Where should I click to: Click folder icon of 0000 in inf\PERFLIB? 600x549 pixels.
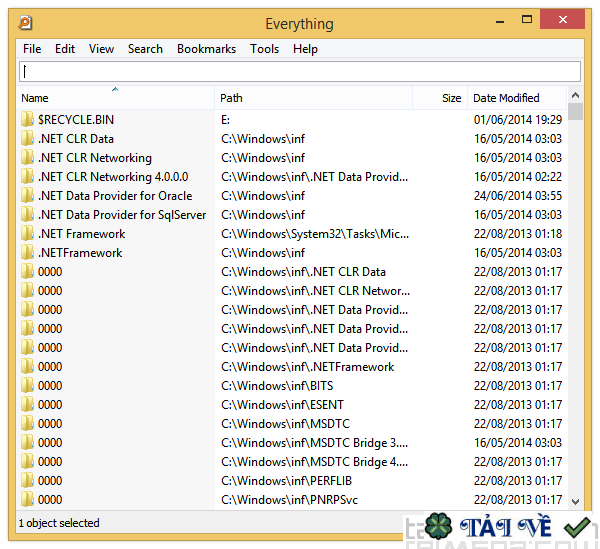coord(27,481)
